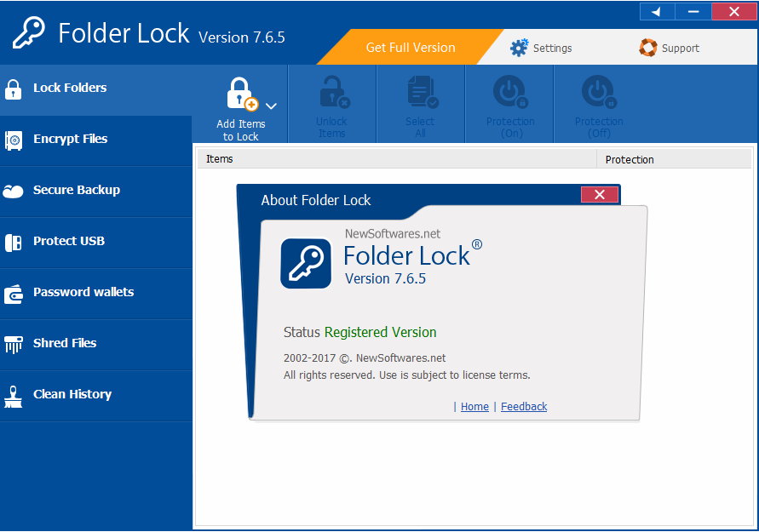This screenshot has width=759, height=532.
Task: Click the Unlock Items toolbar icon
Action: point(335,92)
